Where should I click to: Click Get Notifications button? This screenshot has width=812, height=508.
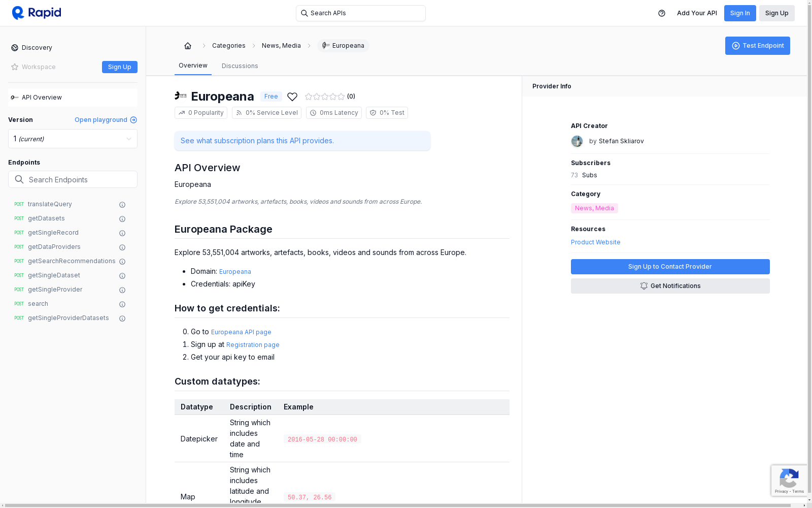click(x=670, y=286)
